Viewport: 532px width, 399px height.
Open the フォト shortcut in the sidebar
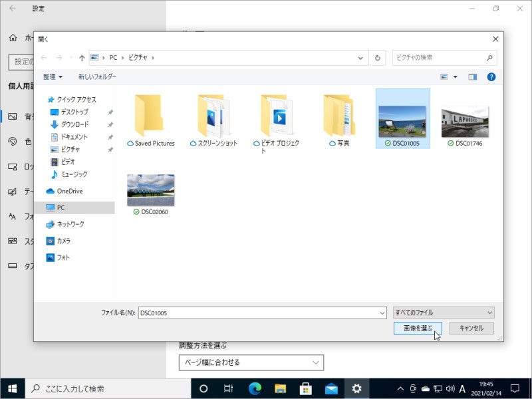(61, 255)
